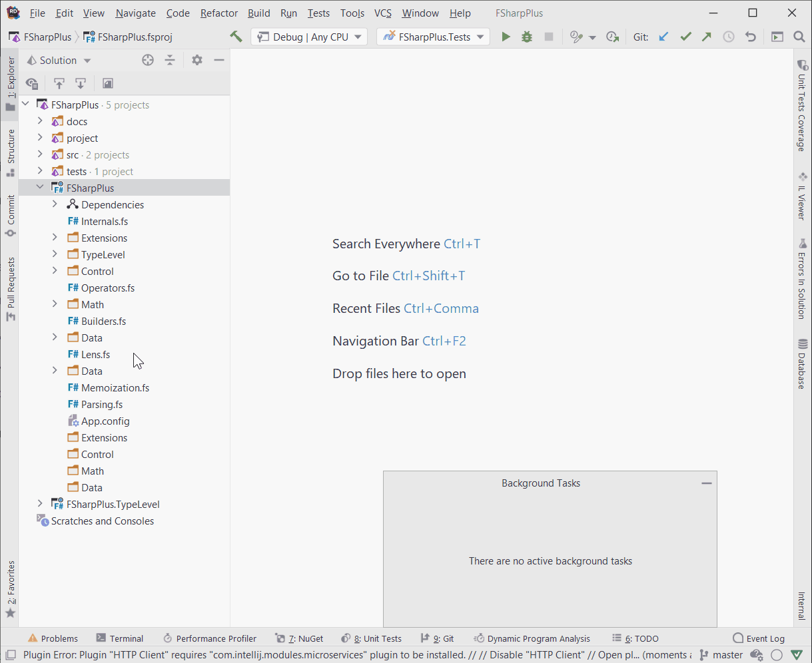Click the downward arrow icon in explorer toolbar
The width and height of the screenshot is (812, 663).
(81, 83)
